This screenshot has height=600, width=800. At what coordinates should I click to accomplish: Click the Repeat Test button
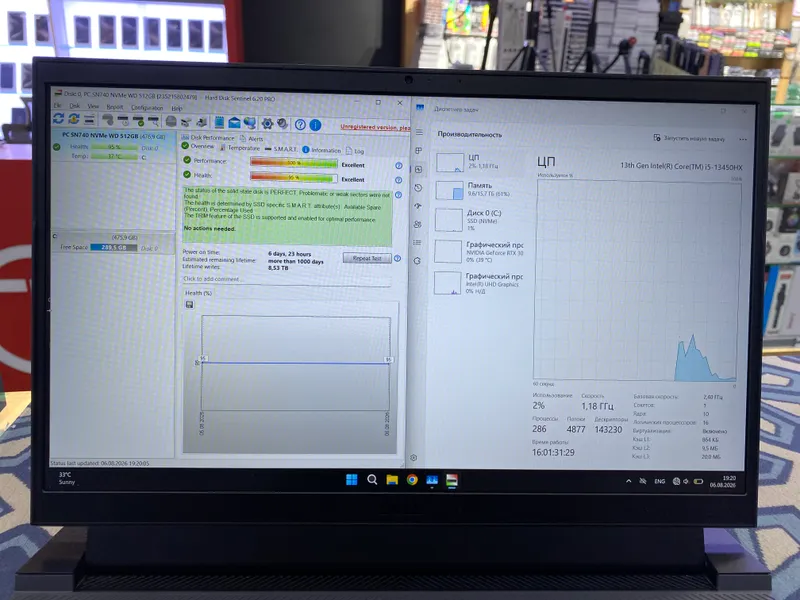point(367,258)
